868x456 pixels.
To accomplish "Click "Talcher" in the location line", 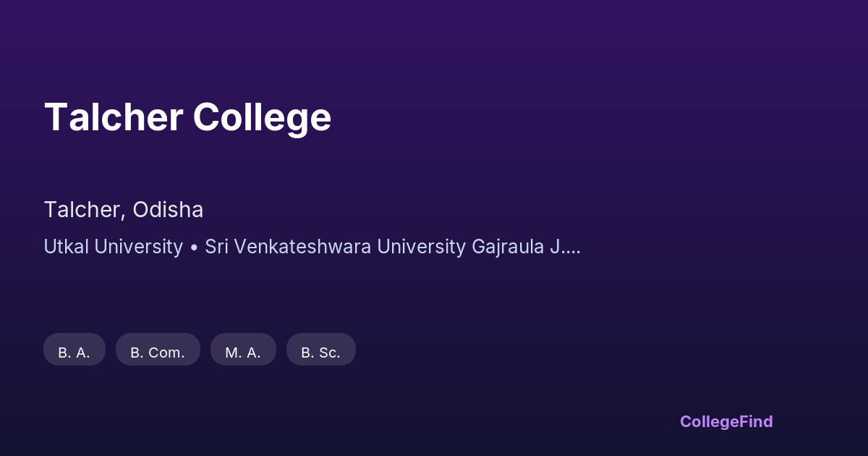I will (x=81, y=210).
